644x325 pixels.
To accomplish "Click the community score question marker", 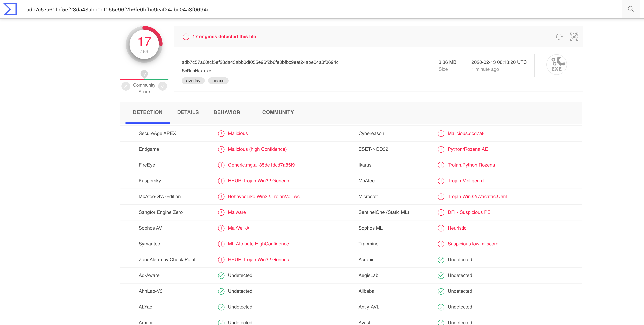I will (144, 74).
